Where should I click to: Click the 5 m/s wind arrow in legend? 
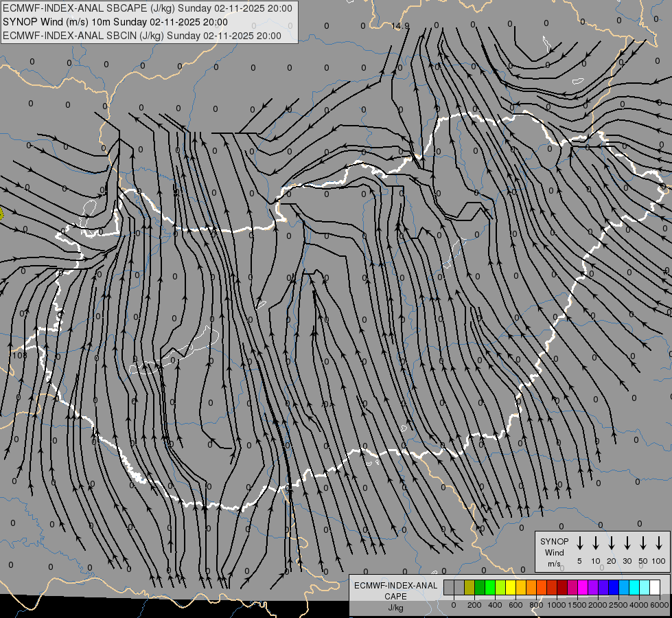click(579, 543)
